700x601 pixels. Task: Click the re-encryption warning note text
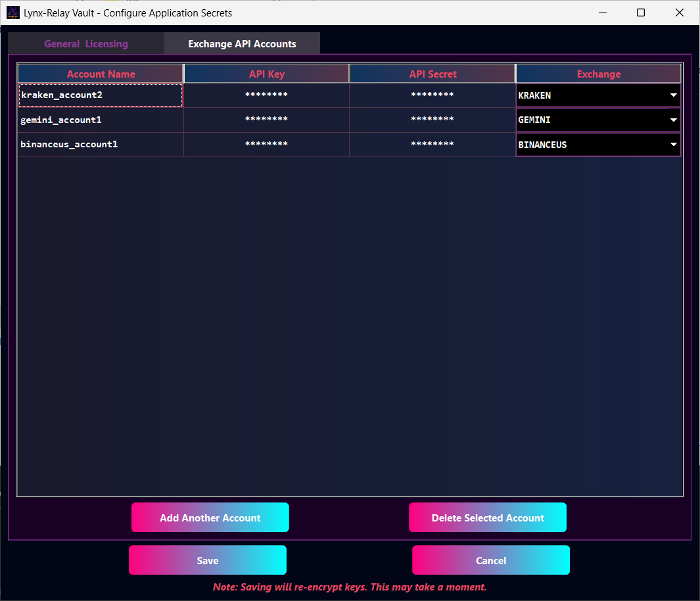350,587
